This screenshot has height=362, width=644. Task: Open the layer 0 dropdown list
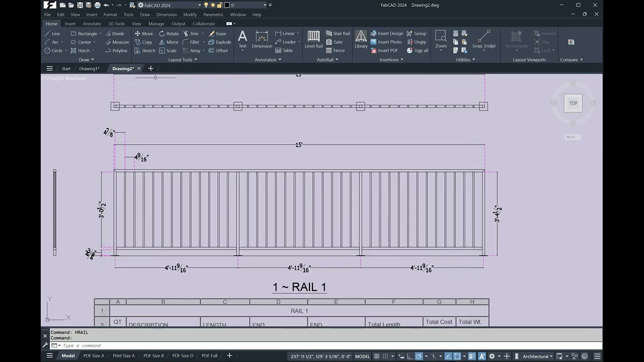pos(264,5)
